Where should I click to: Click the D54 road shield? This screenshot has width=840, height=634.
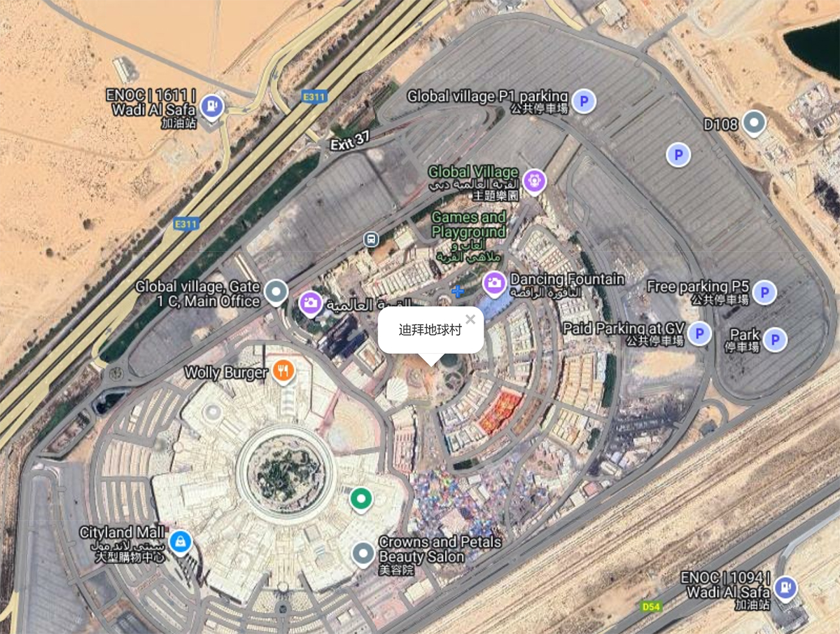[x=650, y=605]
